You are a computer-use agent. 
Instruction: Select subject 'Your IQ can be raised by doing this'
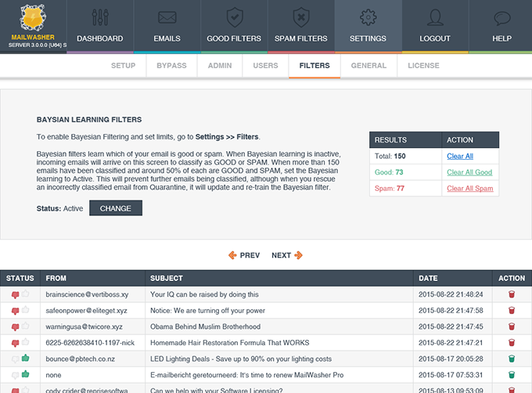[204, 294]
